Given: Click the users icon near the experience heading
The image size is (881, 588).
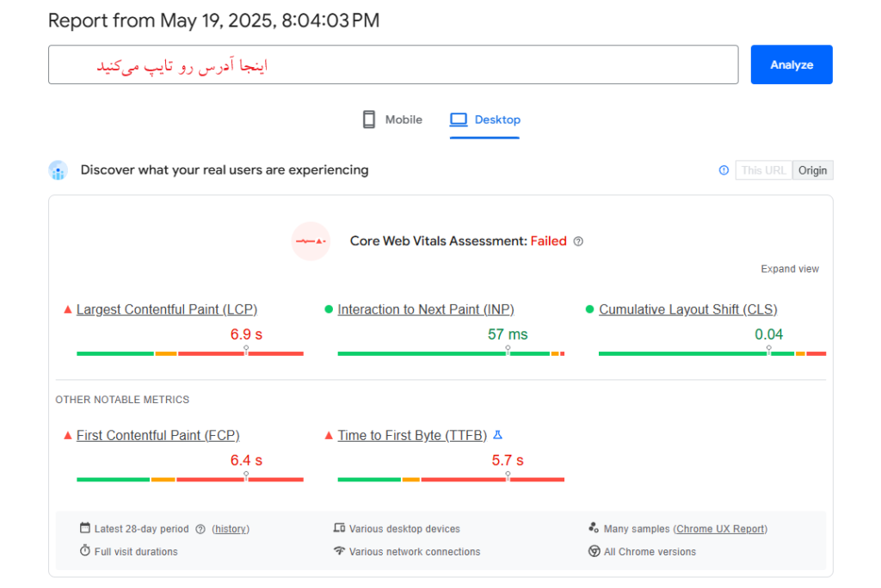Looking at the screenshot, I should pos(58,169).
